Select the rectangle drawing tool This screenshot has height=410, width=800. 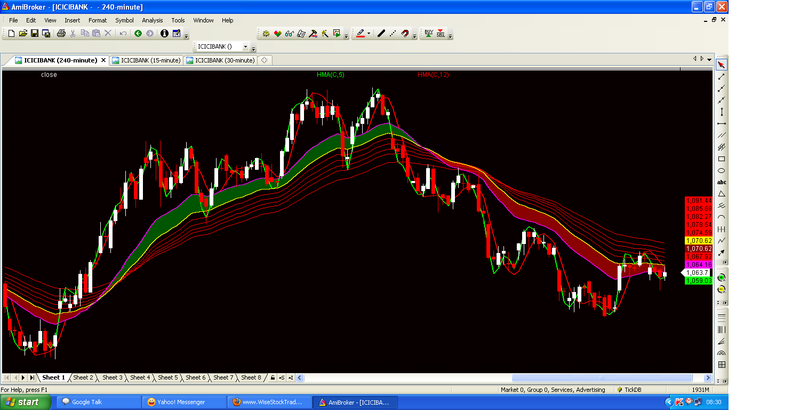point(721,159)
